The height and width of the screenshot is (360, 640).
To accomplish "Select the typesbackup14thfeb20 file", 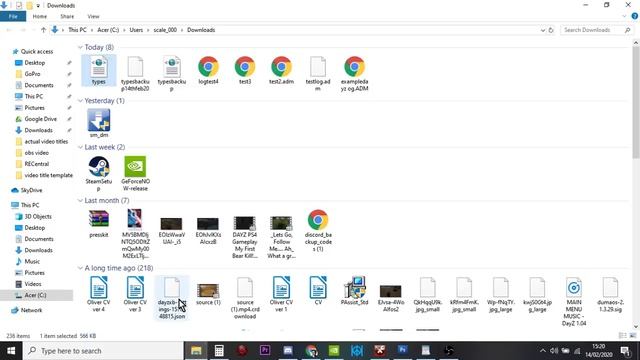I will (x=135, y=74).
